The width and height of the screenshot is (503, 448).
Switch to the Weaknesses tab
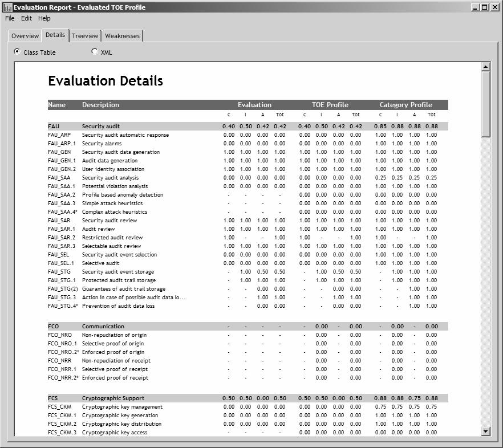pos(122,36)
